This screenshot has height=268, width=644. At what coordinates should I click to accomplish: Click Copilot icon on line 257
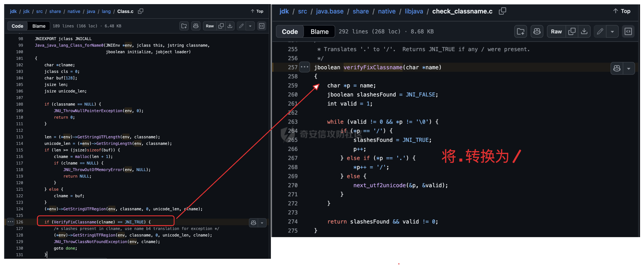point(617,68)
